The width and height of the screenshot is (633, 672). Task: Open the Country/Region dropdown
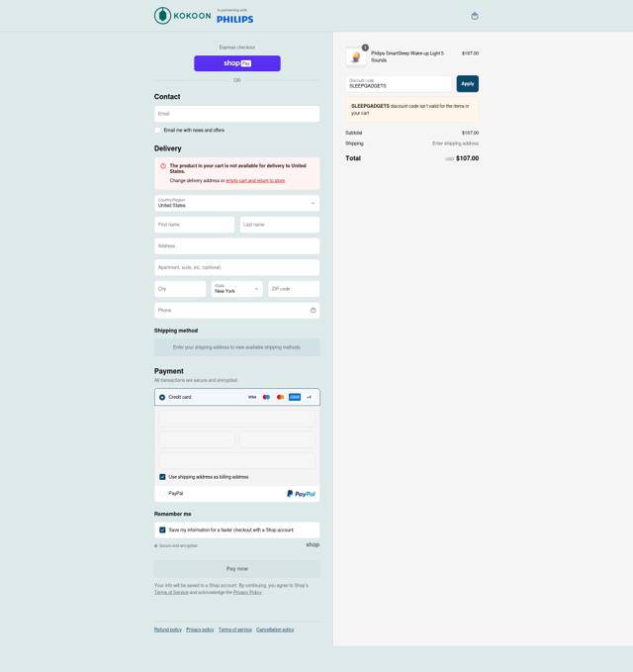[x=236, y=203]
